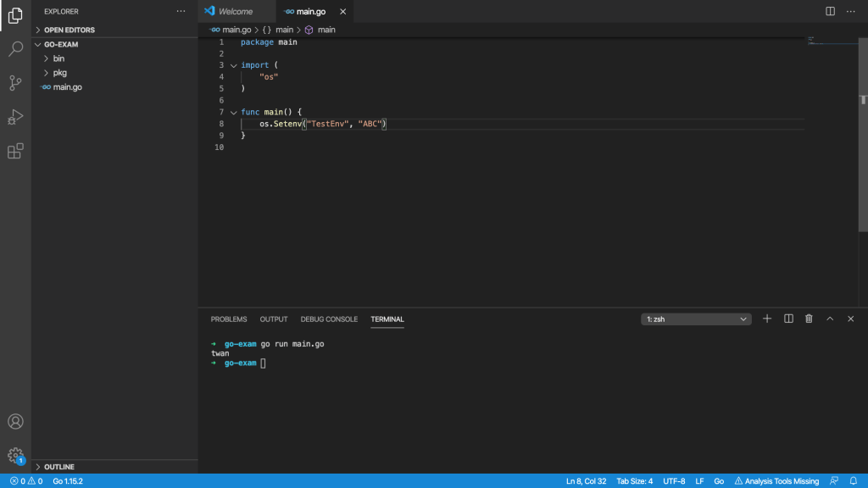Open the Extensions view

click(x=15, y=151)
